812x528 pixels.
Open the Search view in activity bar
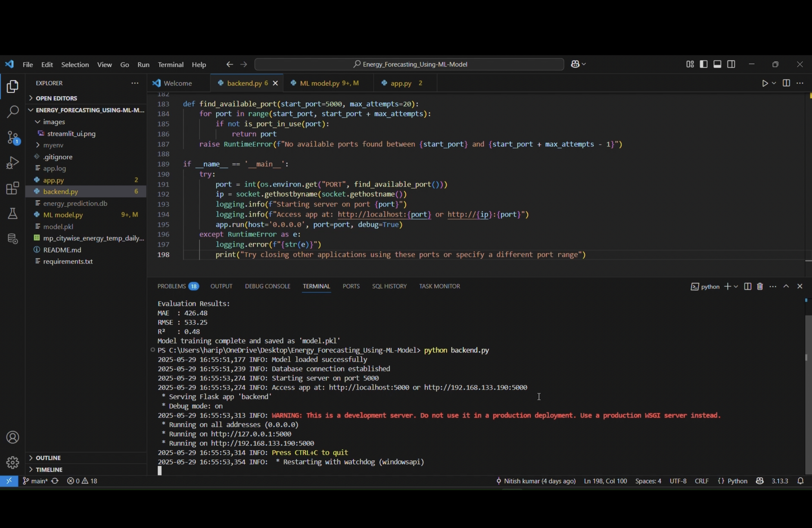pos(13,112)
